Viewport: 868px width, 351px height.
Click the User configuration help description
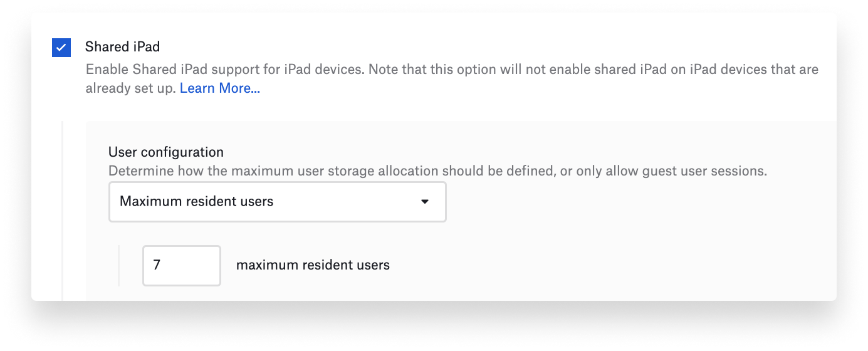[437, 171]
